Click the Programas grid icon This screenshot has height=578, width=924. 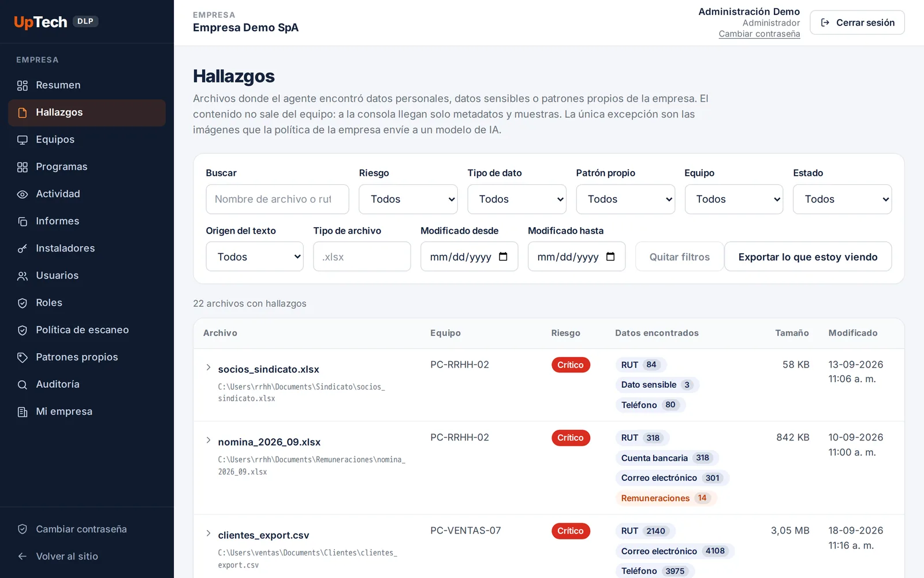pos(23,167)
